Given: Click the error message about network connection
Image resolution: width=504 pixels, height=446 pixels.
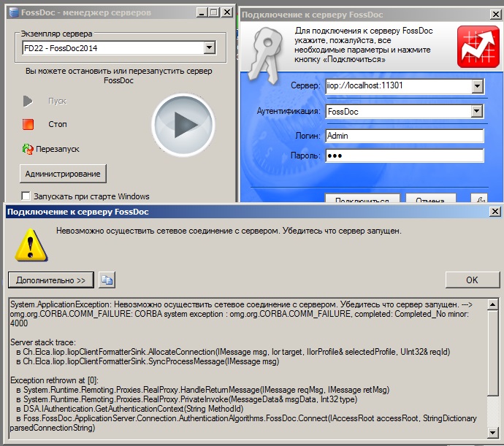Looking at the screenshot, I should tap(229, 231).
